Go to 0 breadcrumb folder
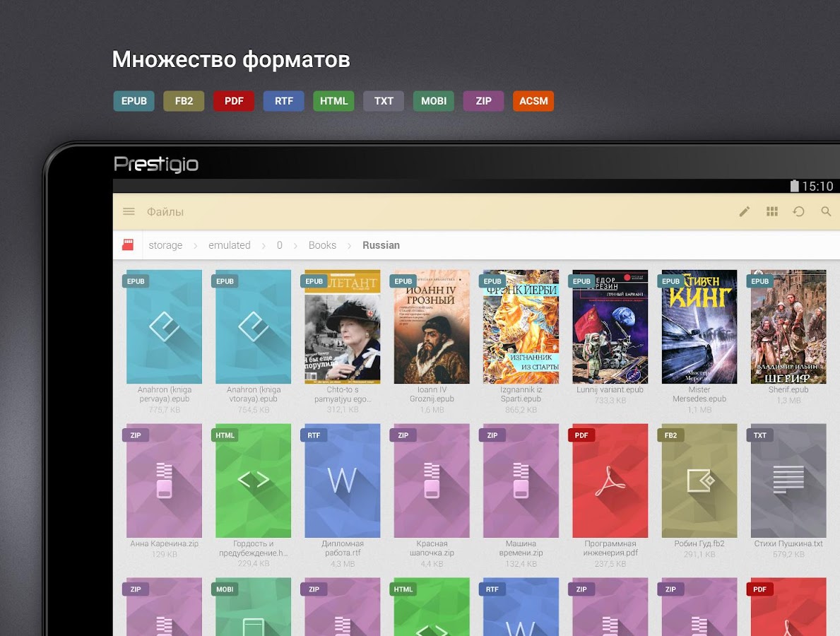Image resolution: width=840 pixels, height=636 pixels. 280,245
